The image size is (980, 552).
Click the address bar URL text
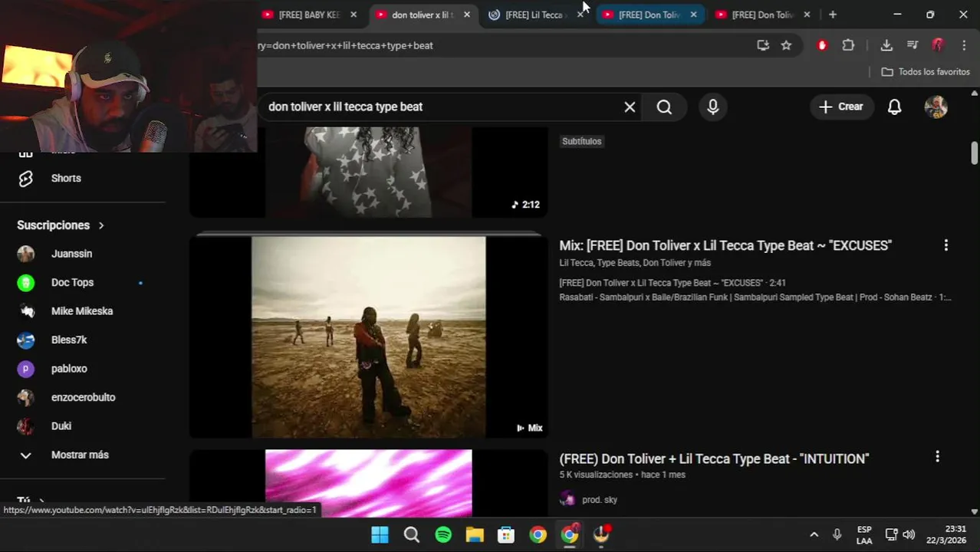[x=345, y=45]
